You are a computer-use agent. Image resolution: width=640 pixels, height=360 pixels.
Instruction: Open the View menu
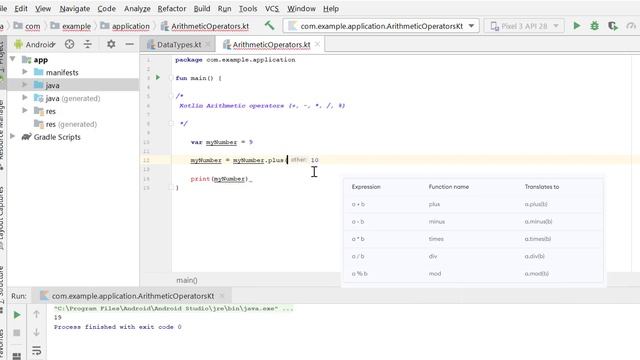point(43,9)
